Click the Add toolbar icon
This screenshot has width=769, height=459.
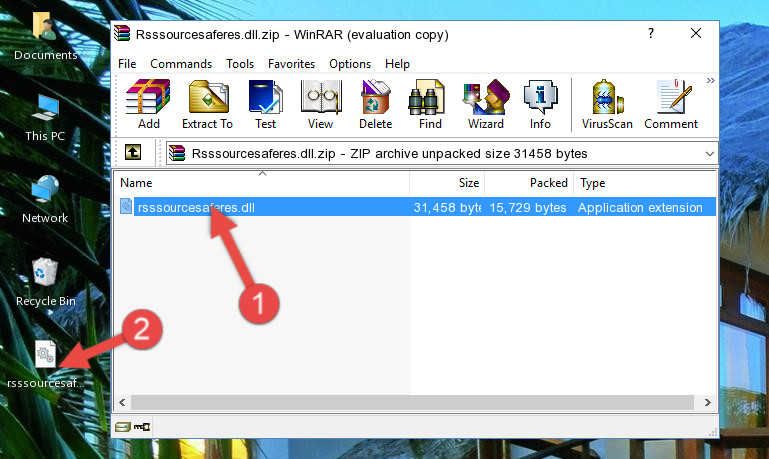point(148,104)
